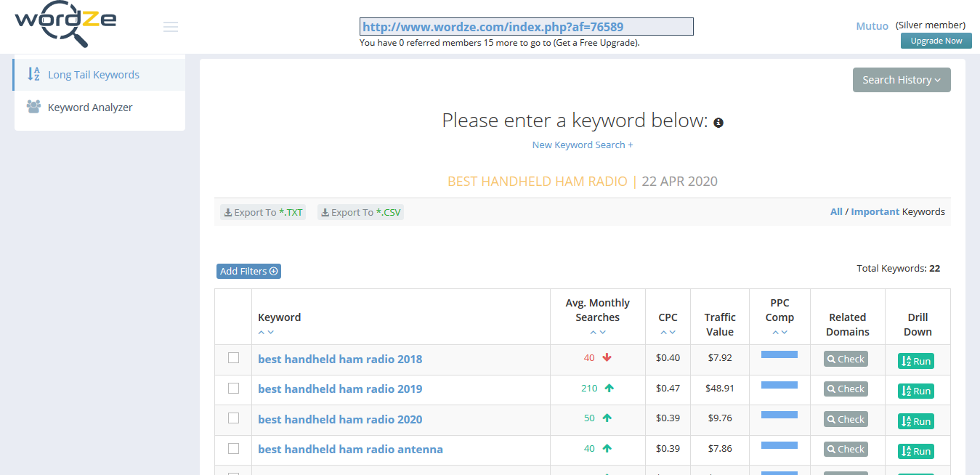Click green up arrow for 2020 keyword

pyautogui.click(x=607, y=418)
